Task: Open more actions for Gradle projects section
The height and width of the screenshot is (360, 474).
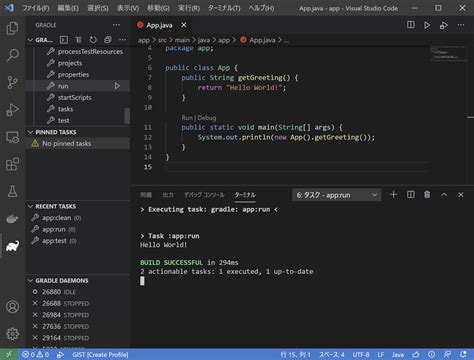Action: point(122,40)
